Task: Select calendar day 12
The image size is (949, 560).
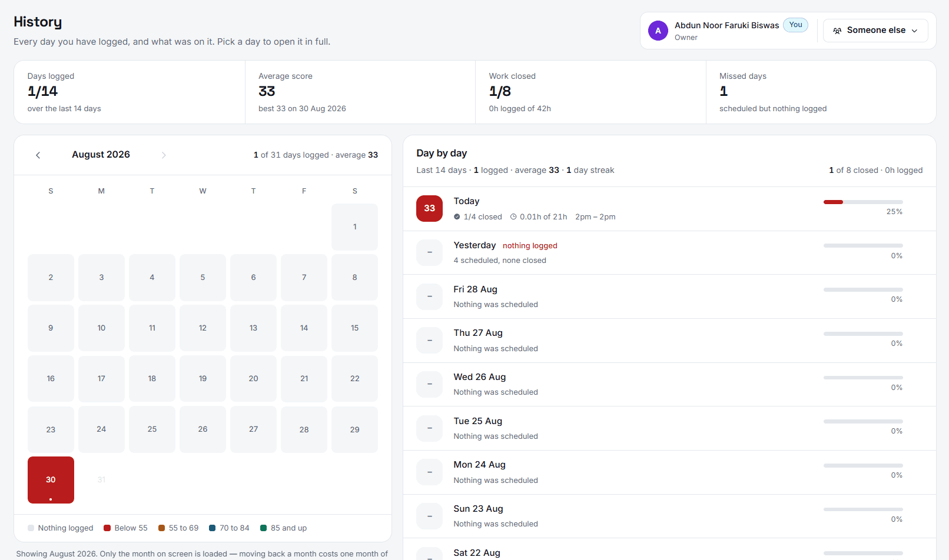Action: point(203,328)
